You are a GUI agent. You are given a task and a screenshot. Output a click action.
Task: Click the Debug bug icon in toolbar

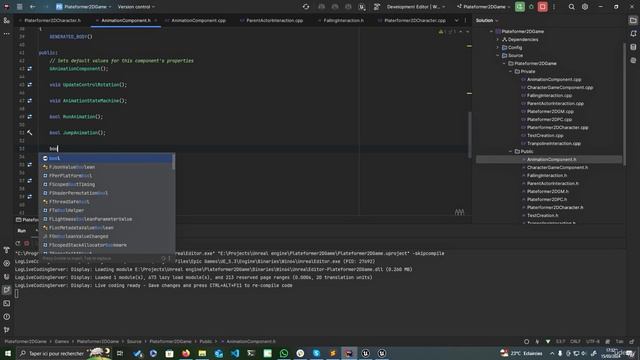[x=531, y=7]
